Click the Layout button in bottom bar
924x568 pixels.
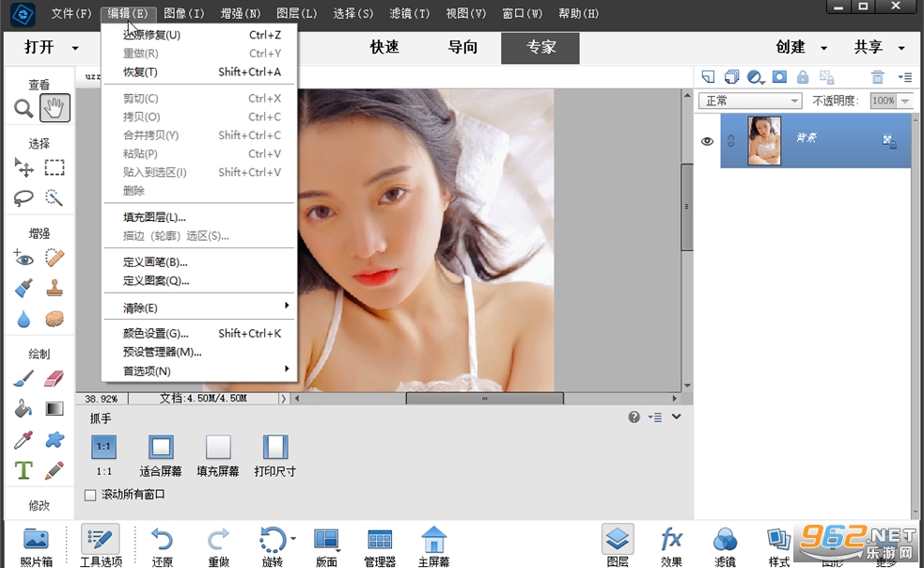[326, 546]
